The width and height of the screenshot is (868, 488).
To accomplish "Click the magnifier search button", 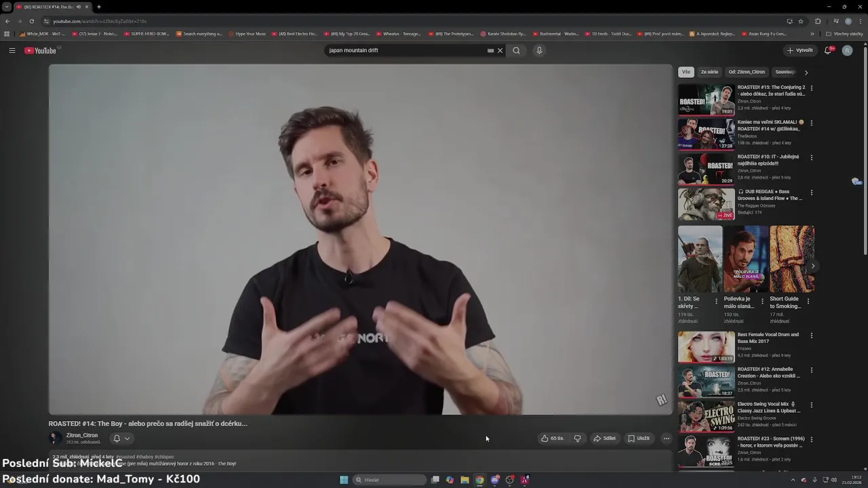I will [516, 50].
